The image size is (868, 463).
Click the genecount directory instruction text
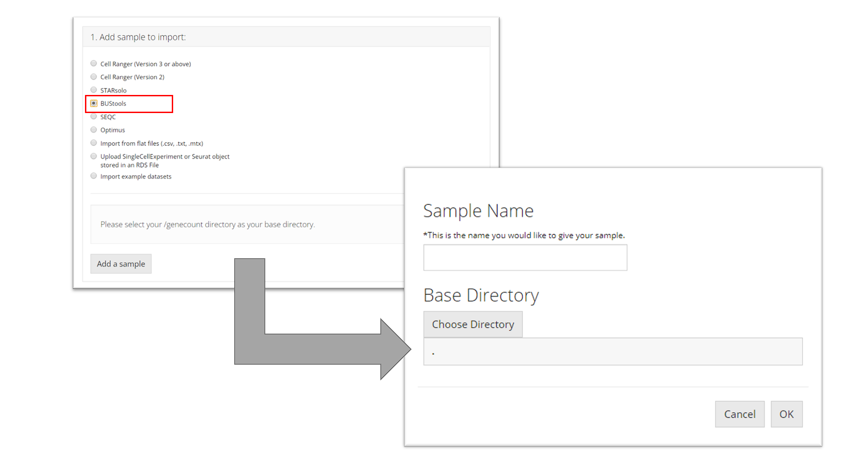tap(208, 224)
